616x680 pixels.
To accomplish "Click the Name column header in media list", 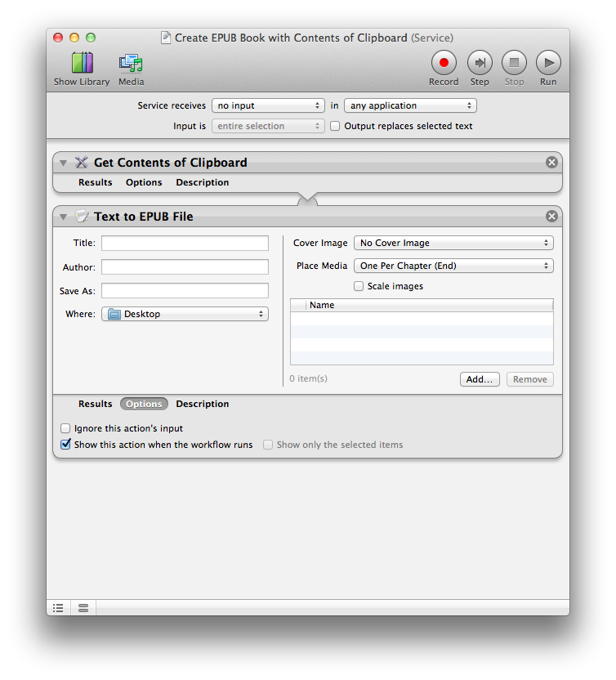I will tap(429, 306).
